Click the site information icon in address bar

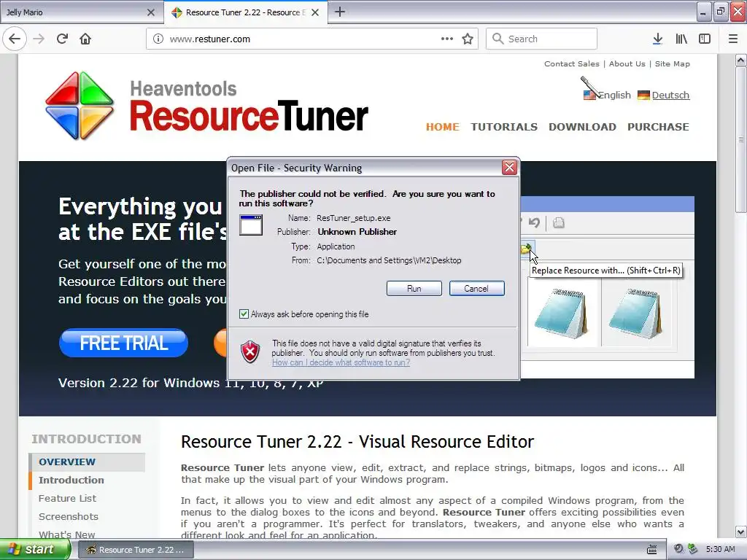pyautogui.click(x=158, y=39)
